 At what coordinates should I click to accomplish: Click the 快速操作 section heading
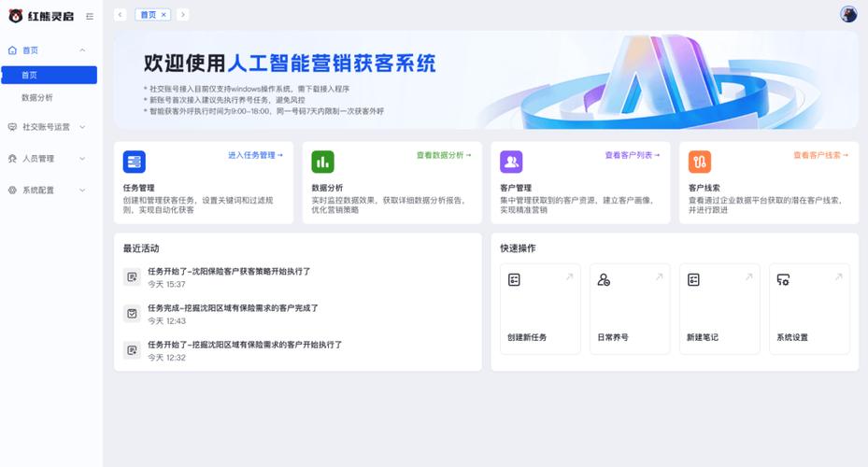[519, 248]
